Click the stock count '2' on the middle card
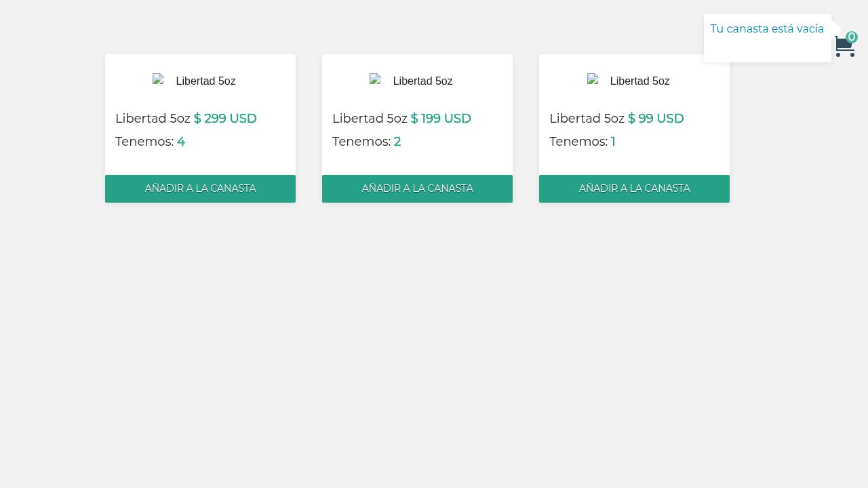The height and width of the screenshot is (488, 868). (397, 142)
